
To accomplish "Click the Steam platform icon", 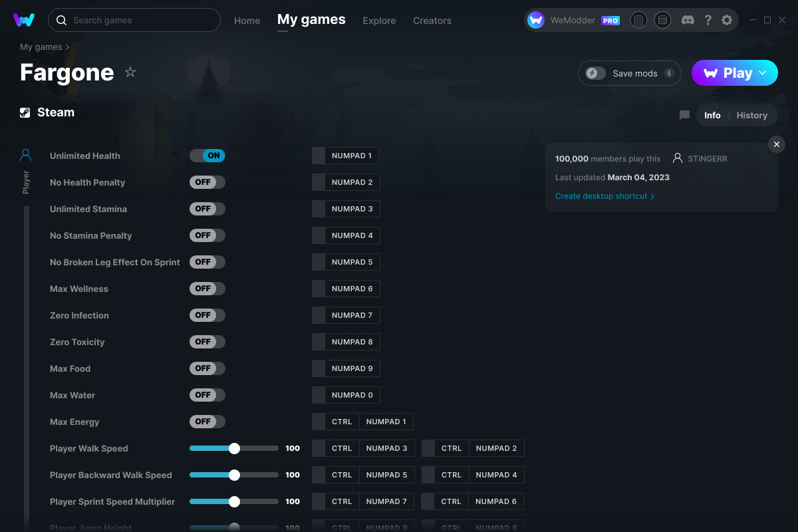I will (x=25, y=112).
